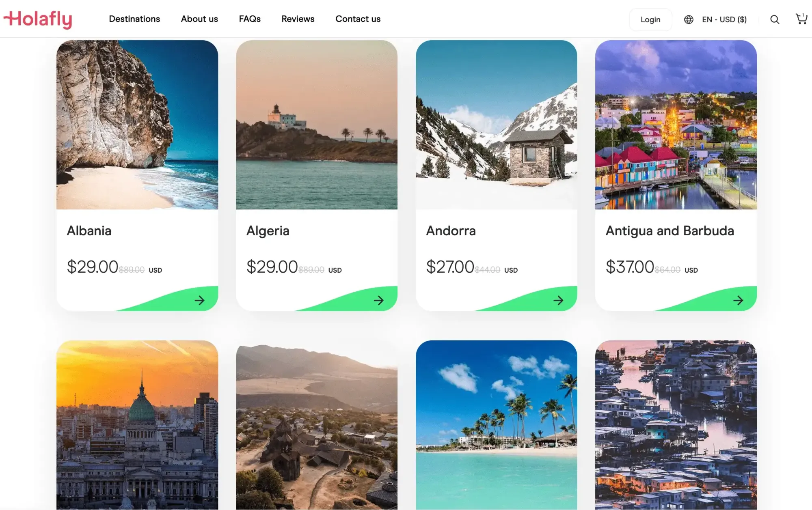
Task: Select the Albania destination card thumbnail
Action: [137, 125]
